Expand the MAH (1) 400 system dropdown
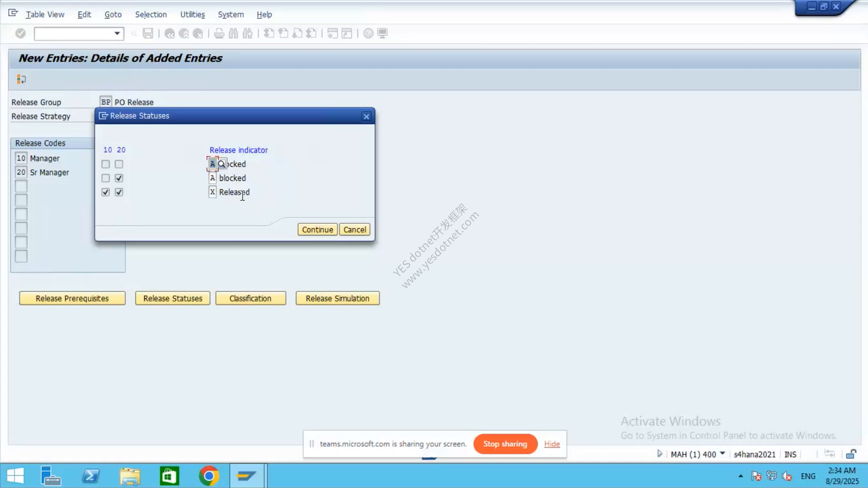Screen dimensions: 868x488 coord(722,453)
